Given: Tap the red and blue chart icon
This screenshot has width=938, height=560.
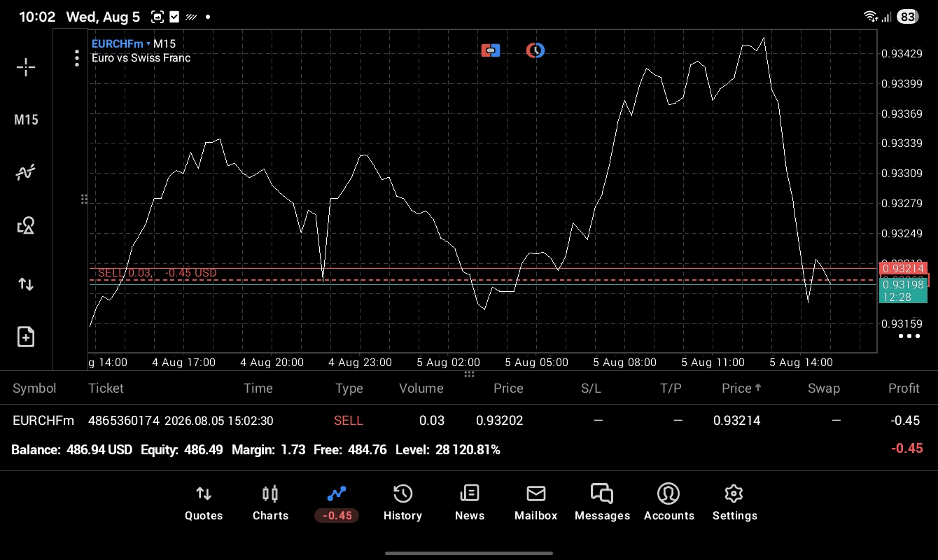Looking at the screenshot, I should pos(491,50).
